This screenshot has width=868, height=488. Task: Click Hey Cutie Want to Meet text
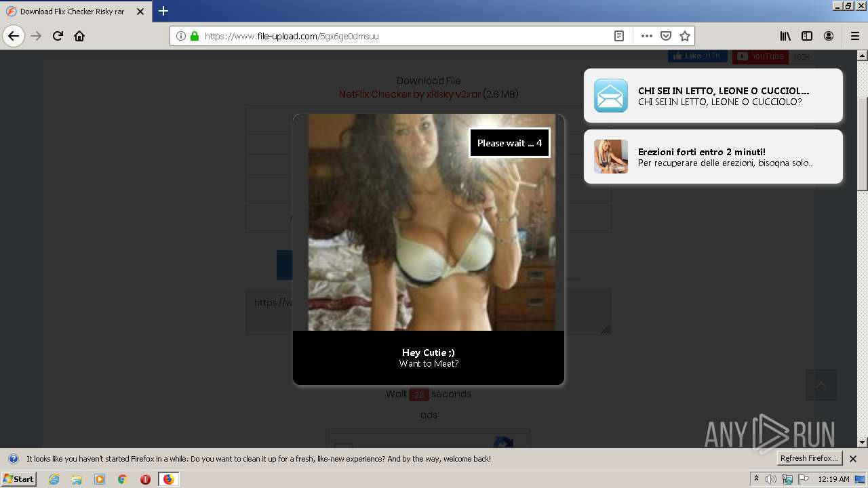(429, 358)
